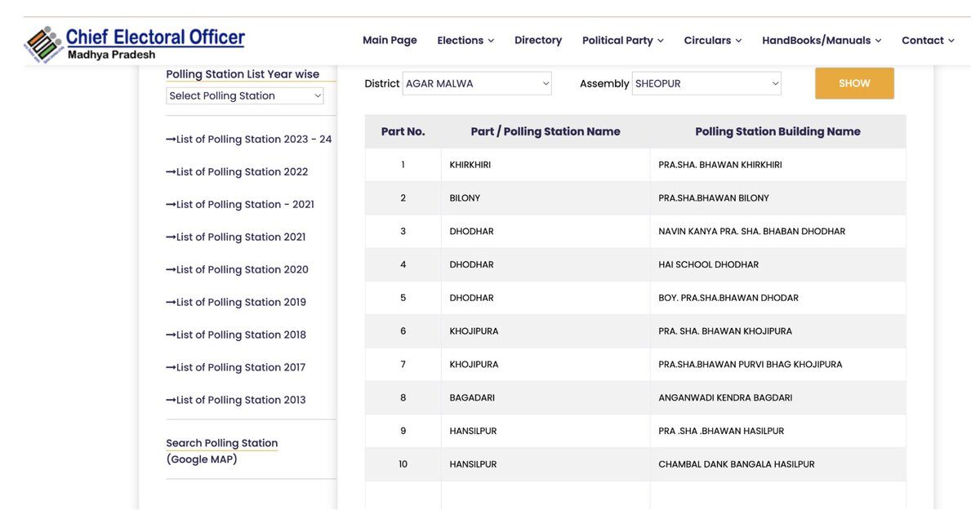Click the Part / Polling Station Name header
This screenshot has width=980, height=532.
tap(546, 131)
